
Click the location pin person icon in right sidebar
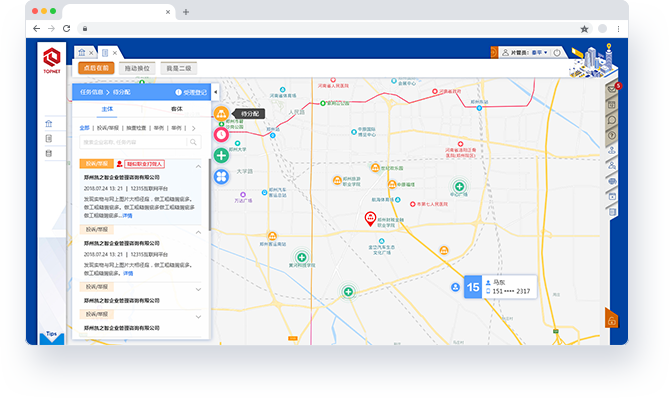[612, 150]
